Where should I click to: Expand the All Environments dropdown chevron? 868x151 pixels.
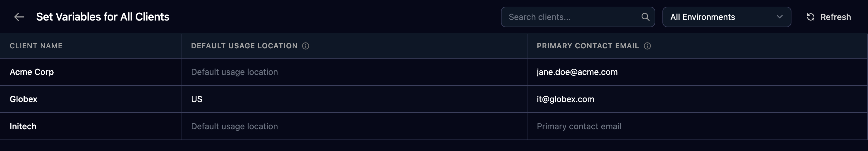click(779, 17)
